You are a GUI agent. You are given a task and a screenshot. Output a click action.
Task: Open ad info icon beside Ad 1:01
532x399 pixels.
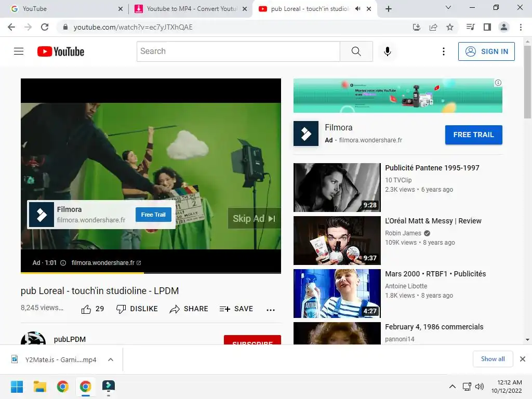[x=63, y=262]
